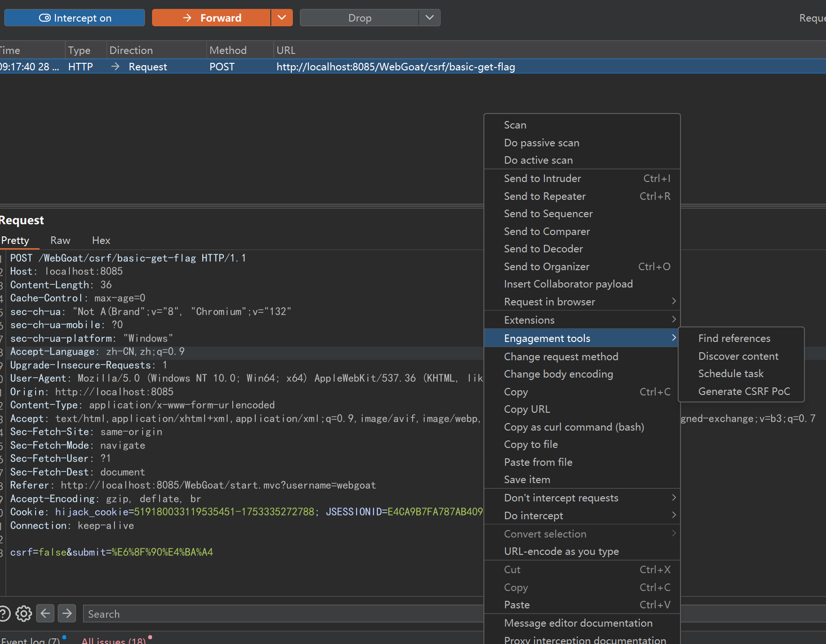Viewport: 826px width, 644px height.
Task: Open the All issues (18) tab
Action: tap(114, 640)
